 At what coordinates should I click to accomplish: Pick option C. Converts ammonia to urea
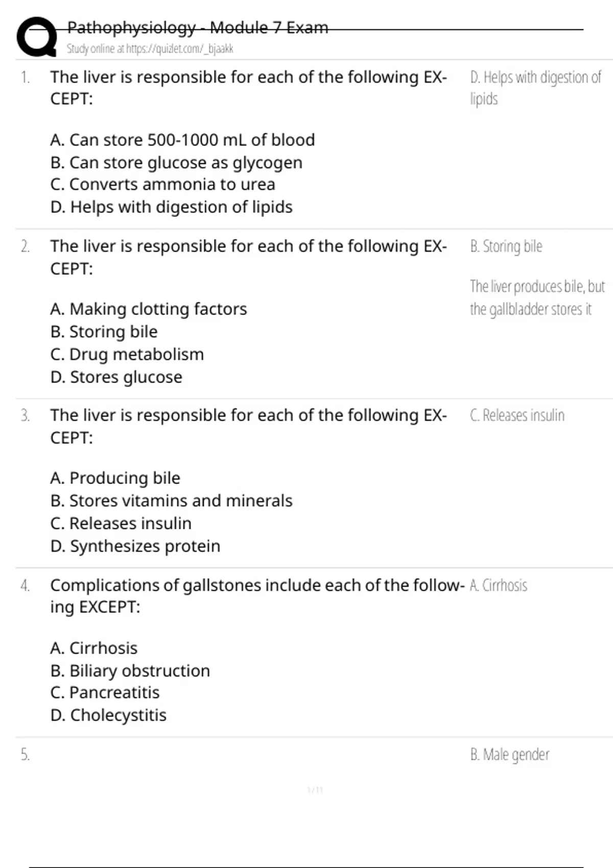(162, 184)
